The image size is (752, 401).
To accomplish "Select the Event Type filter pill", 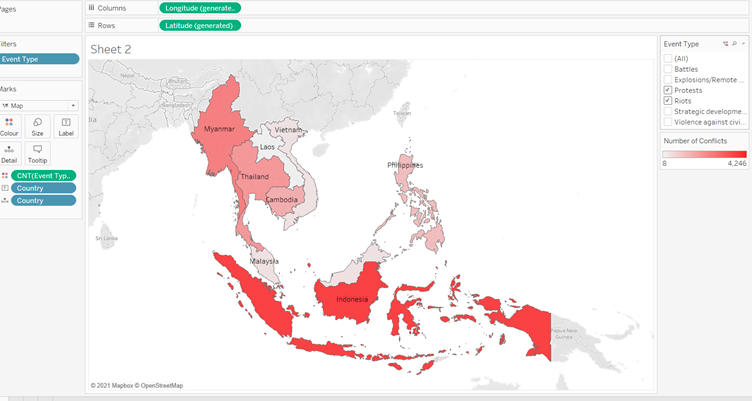I will click(39, 59).
